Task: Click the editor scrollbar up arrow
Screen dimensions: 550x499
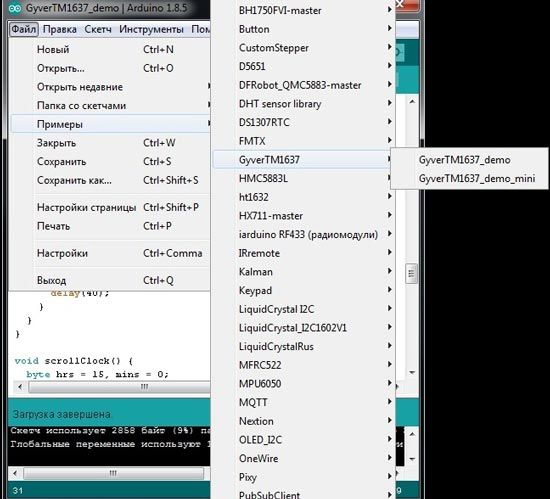Action: click(412, 102)
